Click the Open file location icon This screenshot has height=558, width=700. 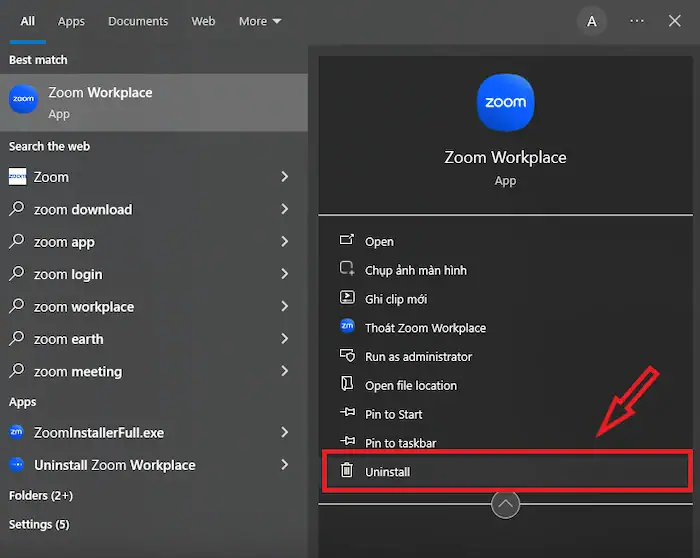click(347, 383)
